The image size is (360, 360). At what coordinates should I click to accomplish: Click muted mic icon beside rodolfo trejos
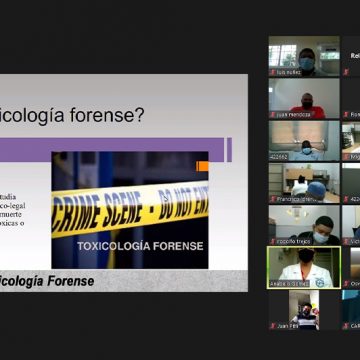tap(273, 241)
